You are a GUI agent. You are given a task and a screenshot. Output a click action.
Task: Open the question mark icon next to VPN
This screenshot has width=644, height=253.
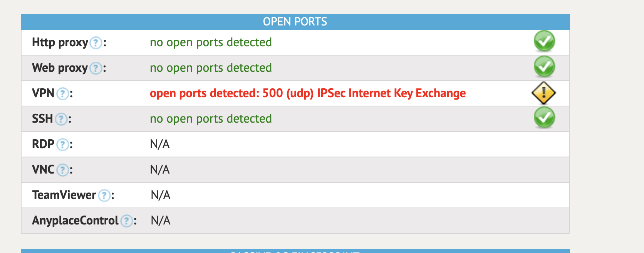coord(63,94)
